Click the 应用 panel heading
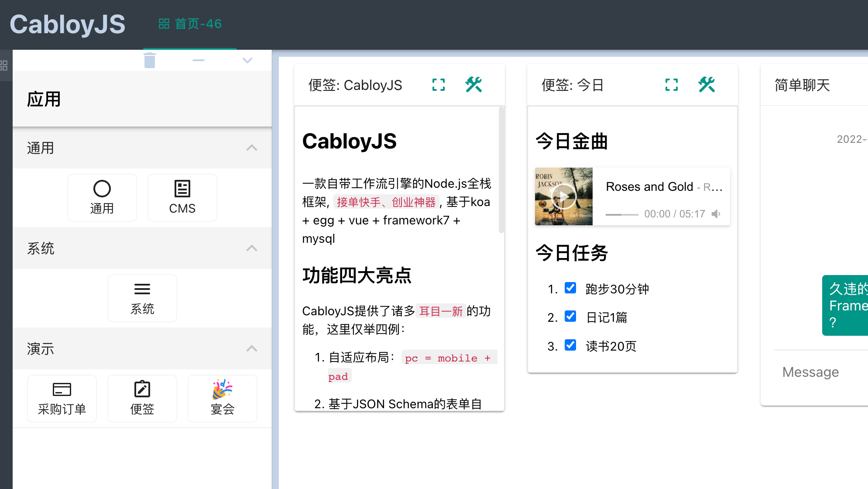Image resolution: width=868 pixels, height=489 pixels. (44, 100)
